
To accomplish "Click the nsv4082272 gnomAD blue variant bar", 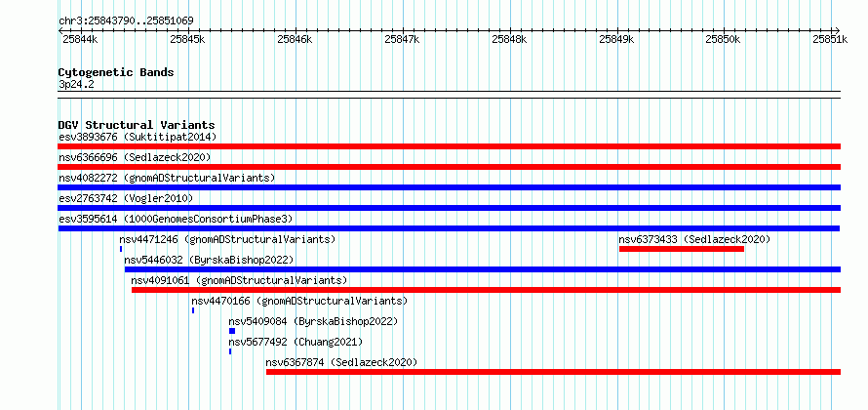I will click(449, 187).
